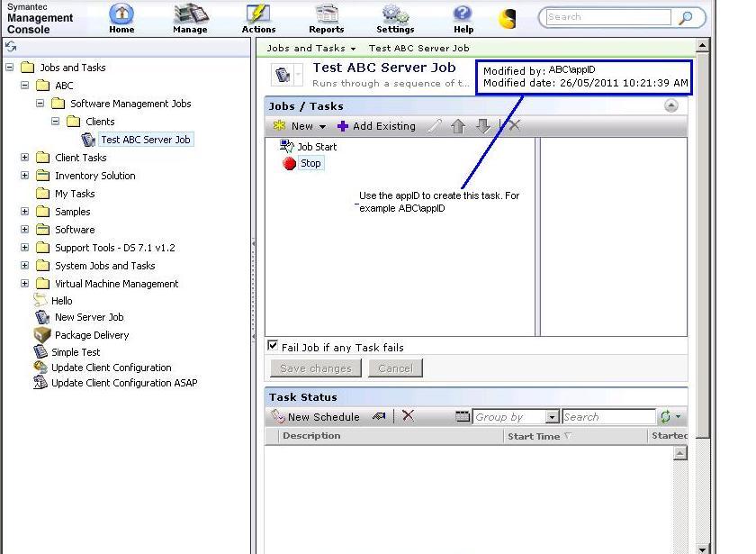Click the column chooser table icon

pyautogui.click(x=463, y=416)
